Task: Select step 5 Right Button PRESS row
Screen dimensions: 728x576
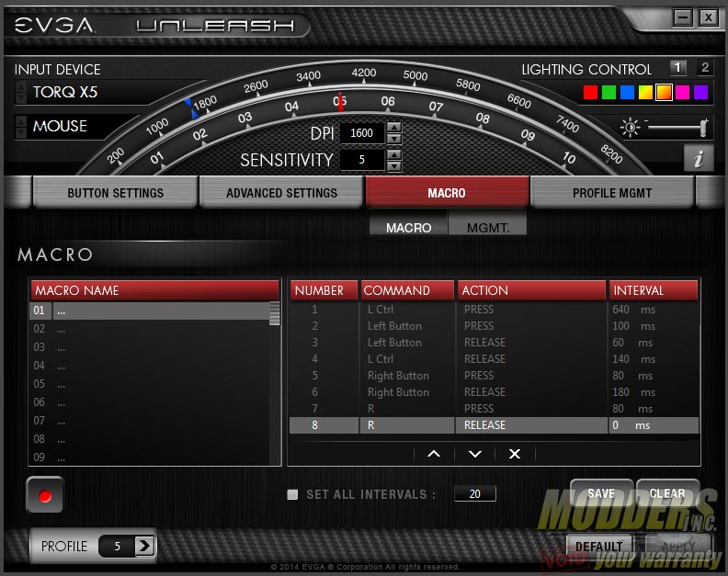Action: [x=494, y=376]
